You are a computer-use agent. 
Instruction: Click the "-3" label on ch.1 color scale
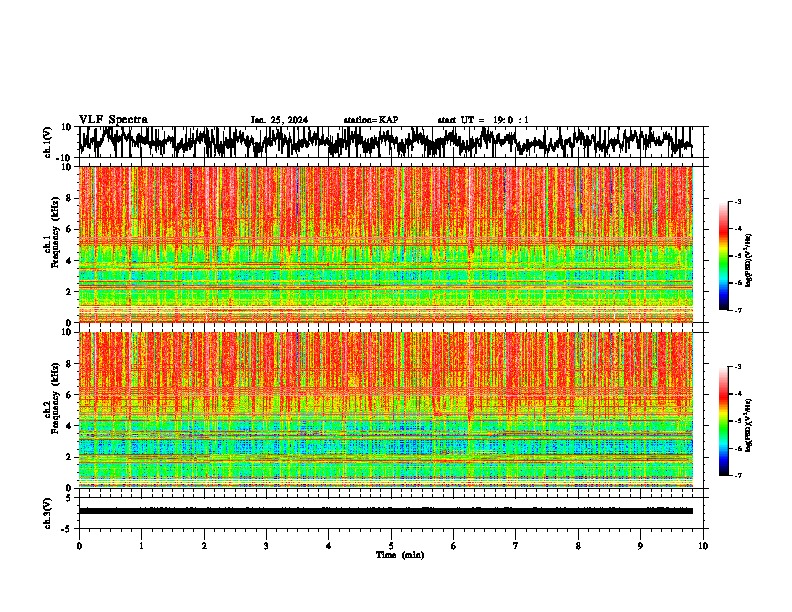pyautogui.click(x=737, y=201)
